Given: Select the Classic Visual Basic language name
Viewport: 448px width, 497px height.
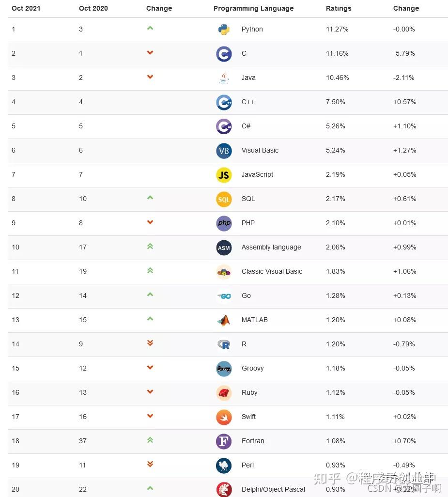Looking at the screenshot, I should [272, 271].
